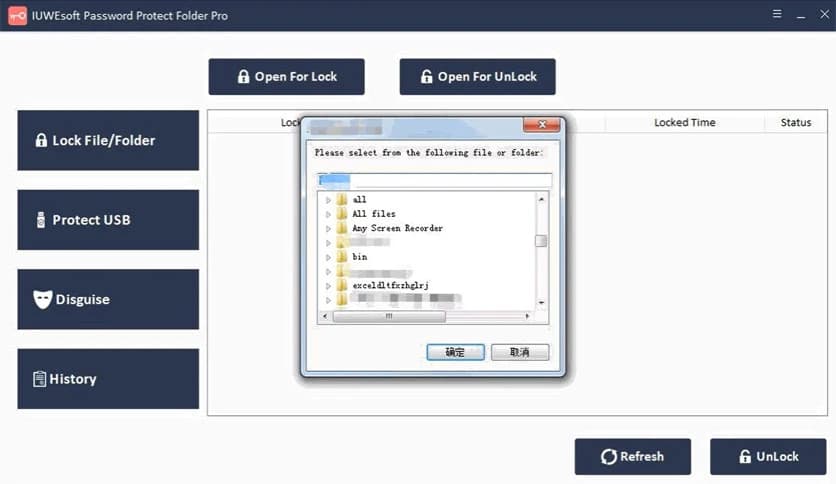
Task: Confirm with the 确定 button
Action: 455,352
